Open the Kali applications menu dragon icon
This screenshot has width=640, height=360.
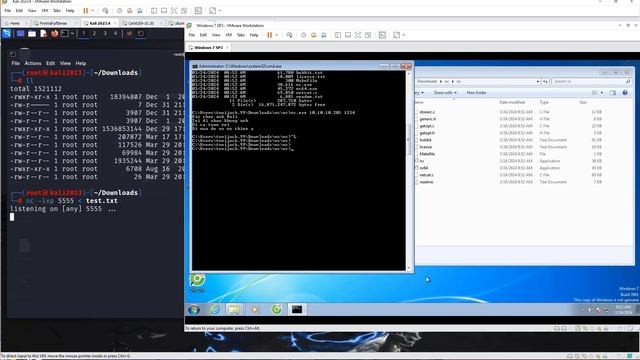coord(7,33)
